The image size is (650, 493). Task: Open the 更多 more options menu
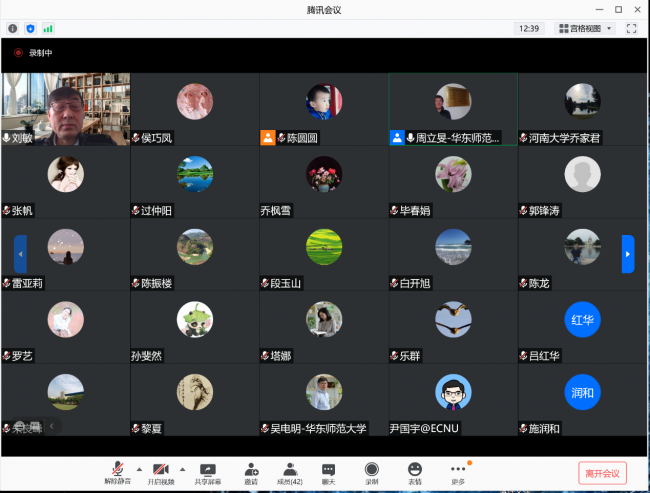pyautogui.click(x=458, y=471)
